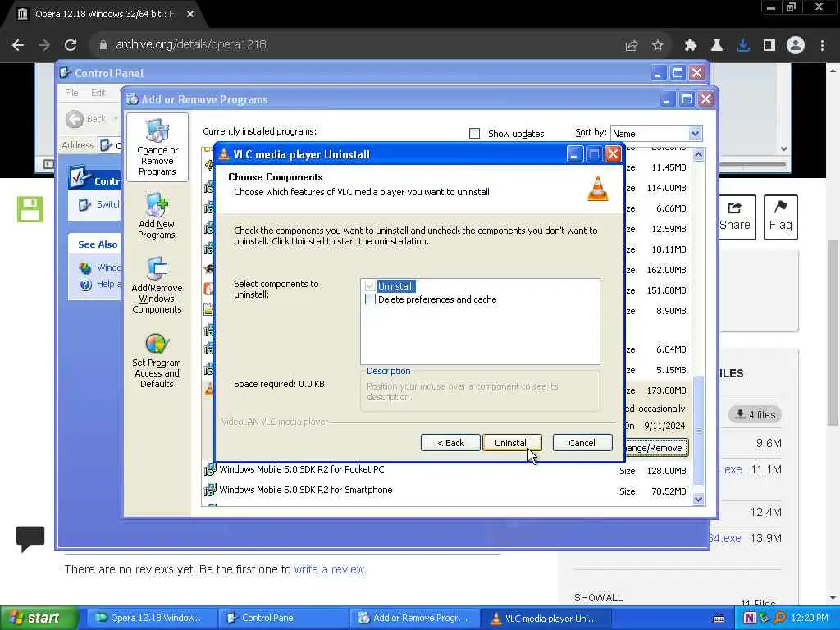This screenshot has height=630, width=840.
Task: Open Chrome profile avatar
Action: [x=796, y=45]
